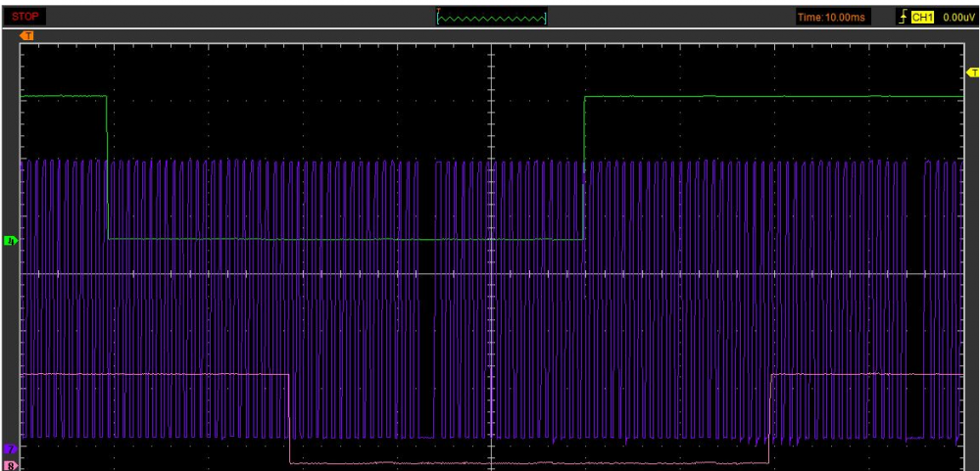Select the waveform overview thumbnail in top bar
Screen dimensions: 980x471
492,18
